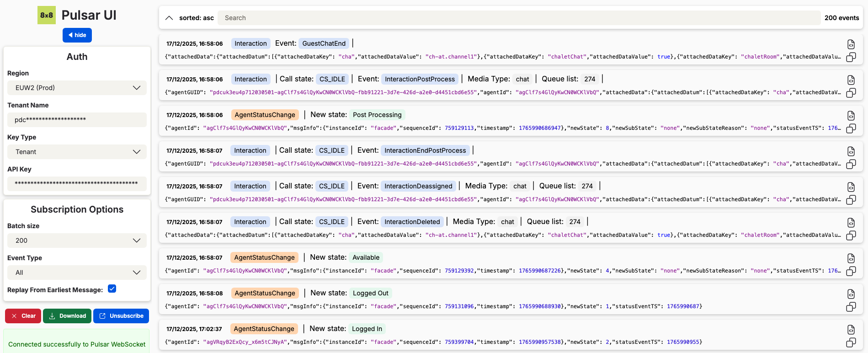Copy the InteractionDeassigned event payload
The width and height of the screenshot is (868, 353).
[851, 200]
